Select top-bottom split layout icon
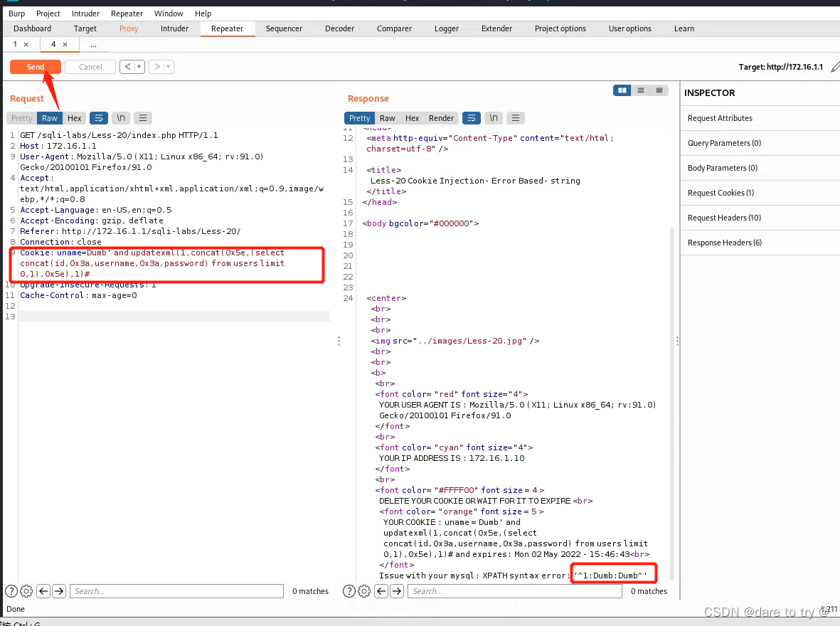840x626 pixels. click(641, 90)
